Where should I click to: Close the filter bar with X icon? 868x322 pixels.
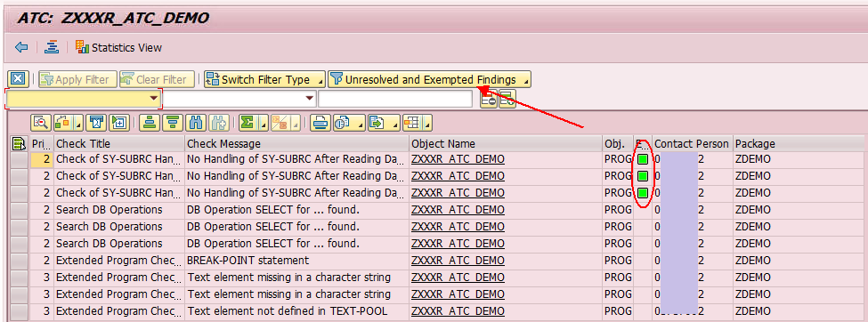(18, 80)
